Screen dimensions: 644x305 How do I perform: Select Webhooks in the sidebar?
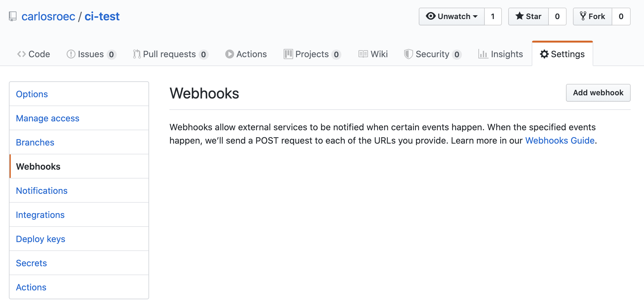pyautogui.click(x=79, y=166)
